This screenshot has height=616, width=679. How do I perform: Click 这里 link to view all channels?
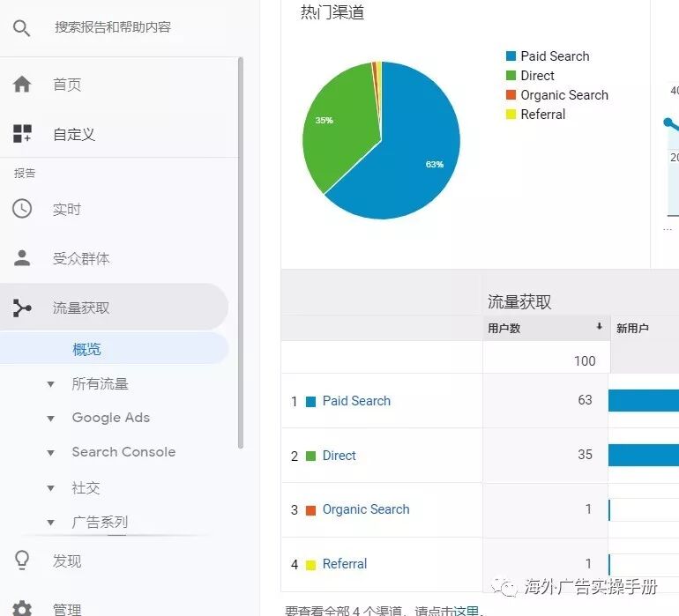pyautogui.click(x=466, y=611)
